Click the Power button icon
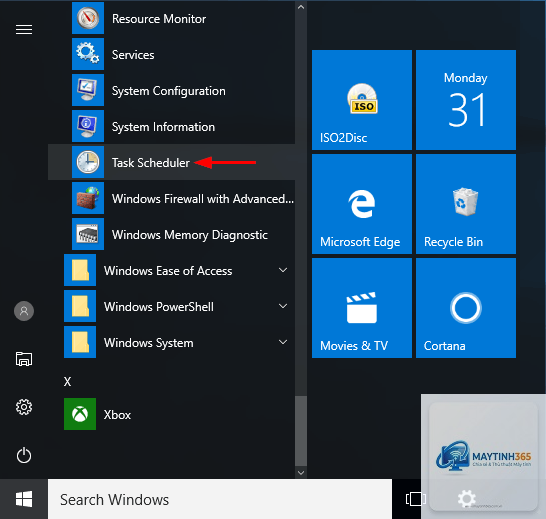546x519 pixels. [24, 455]
